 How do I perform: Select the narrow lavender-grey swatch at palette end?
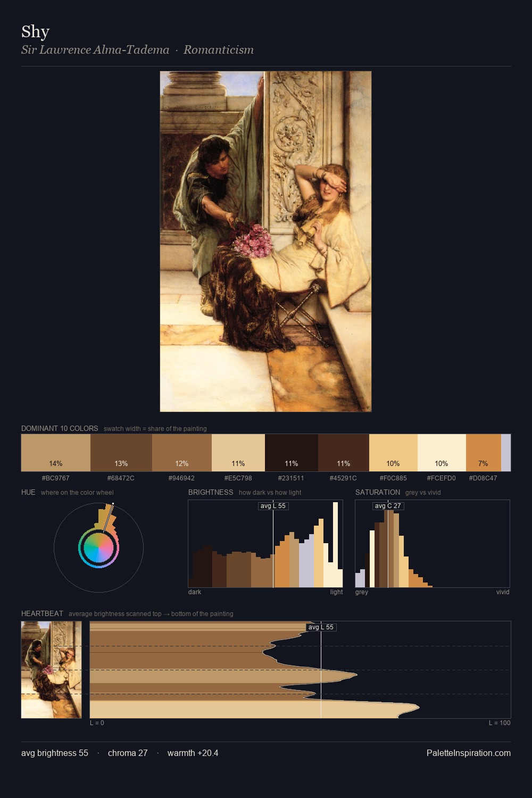pyautogui.click(x=506, y=453)
